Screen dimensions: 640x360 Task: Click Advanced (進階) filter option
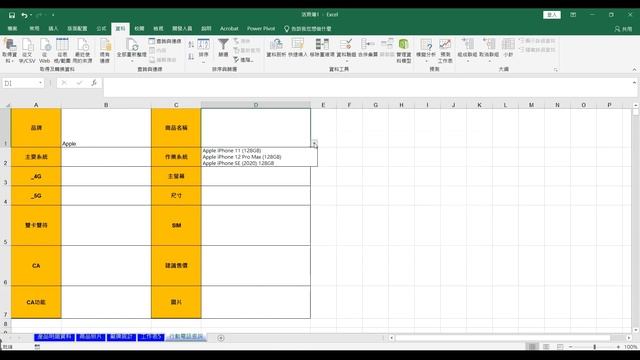tap(243, 60)
